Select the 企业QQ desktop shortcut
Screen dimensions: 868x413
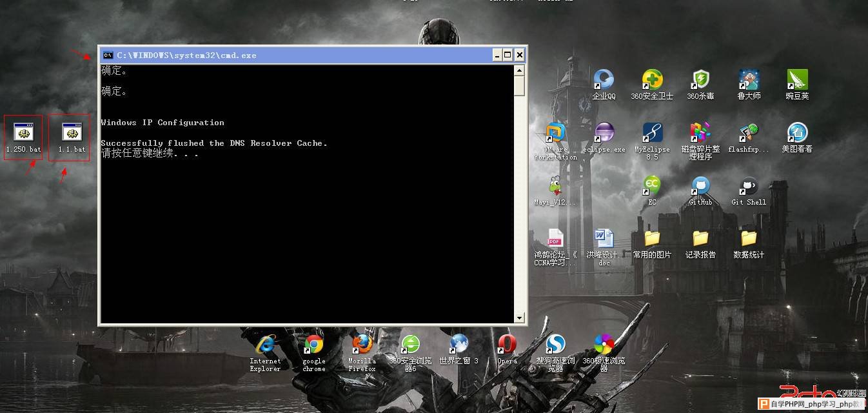pos(604,80)
